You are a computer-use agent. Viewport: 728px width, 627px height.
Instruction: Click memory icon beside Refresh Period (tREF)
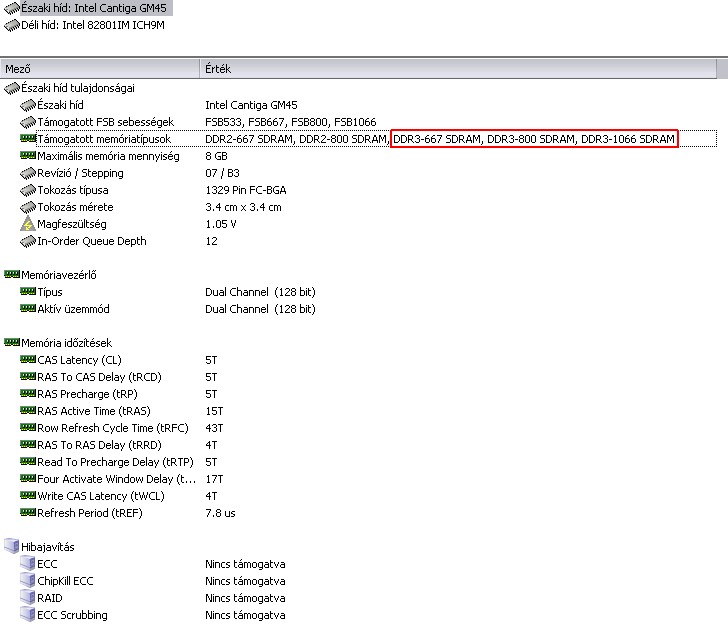(x=28, y=512)
